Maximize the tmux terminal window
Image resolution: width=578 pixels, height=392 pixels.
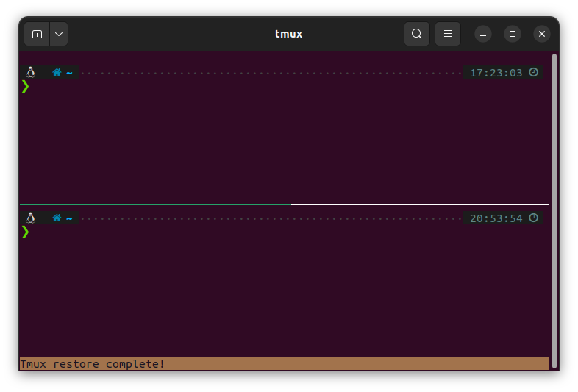[x=513, y=34]
